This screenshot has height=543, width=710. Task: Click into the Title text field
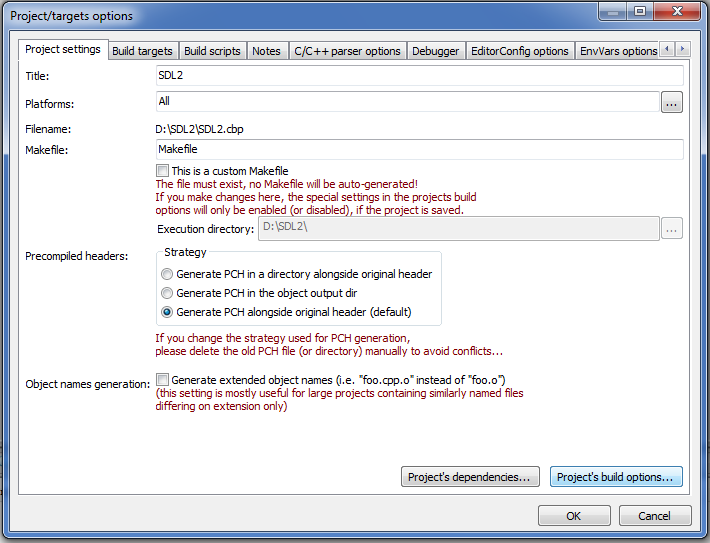(x=419, y=76)
